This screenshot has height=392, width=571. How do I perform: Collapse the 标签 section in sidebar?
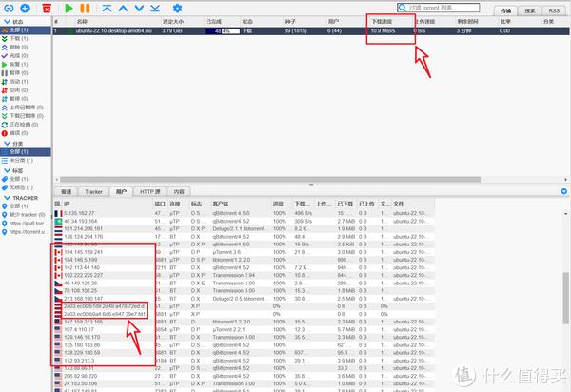7,170
